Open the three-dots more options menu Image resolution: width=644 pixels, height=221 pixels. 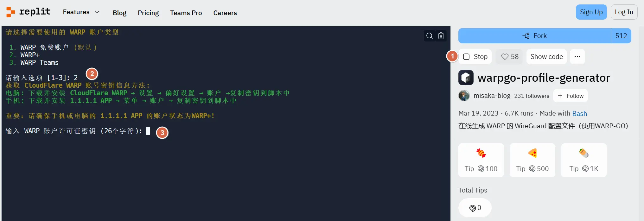577,57
